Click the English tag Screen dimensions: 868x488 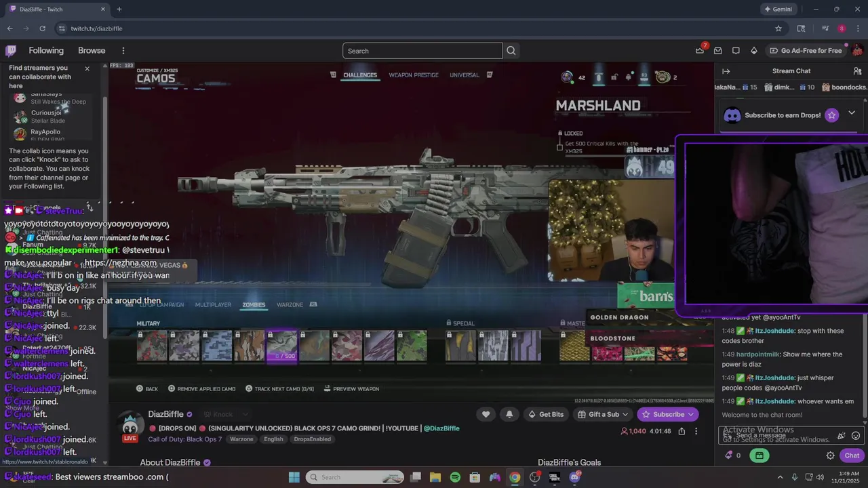point(274,439)
